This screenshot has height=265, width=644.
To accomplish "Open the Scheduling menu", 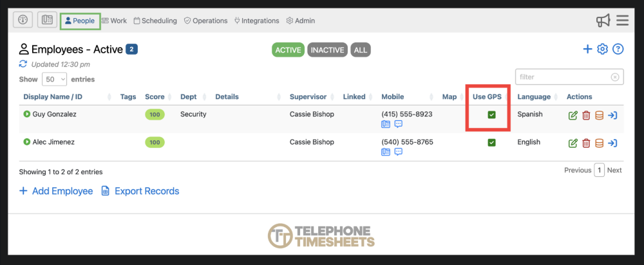I will pyautogui.click(x=155, y=21).
